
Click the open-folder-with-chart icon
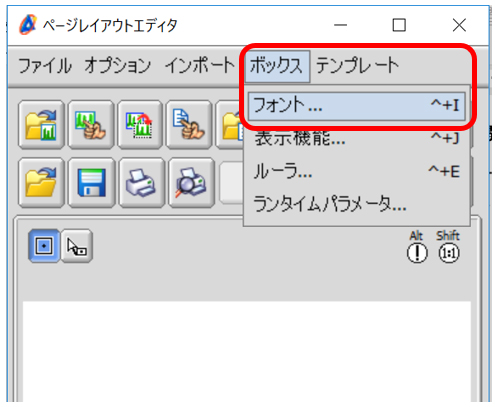41,125
